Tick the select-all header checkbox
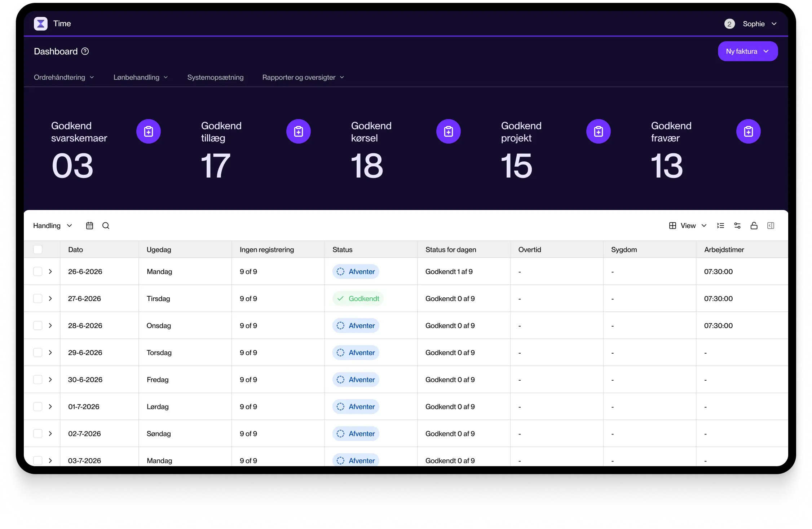 38,249
